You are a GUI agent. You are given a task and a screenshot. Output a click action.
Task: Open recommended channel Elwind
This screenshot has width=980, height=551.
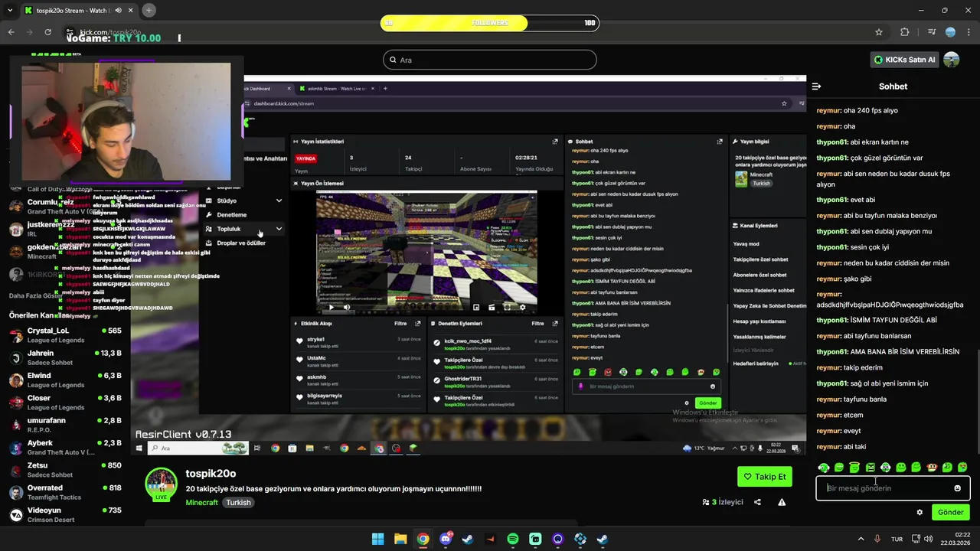(65, 380)
